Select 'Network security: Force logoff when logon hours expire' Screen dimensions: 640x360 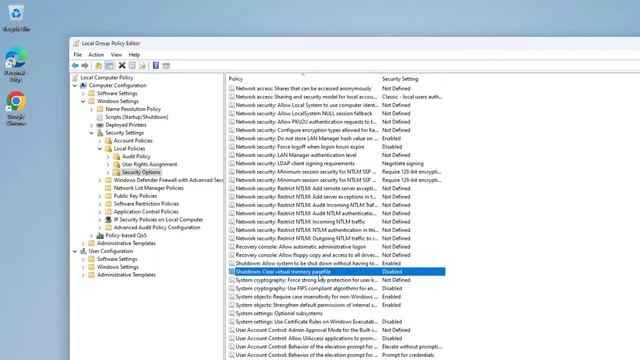[300, 147]
